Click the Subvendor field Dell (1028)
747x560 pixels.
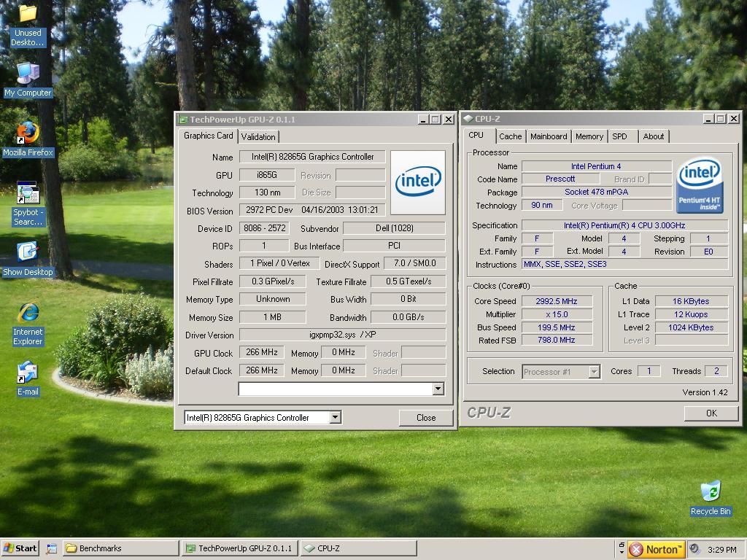click(x=394, y=228)
